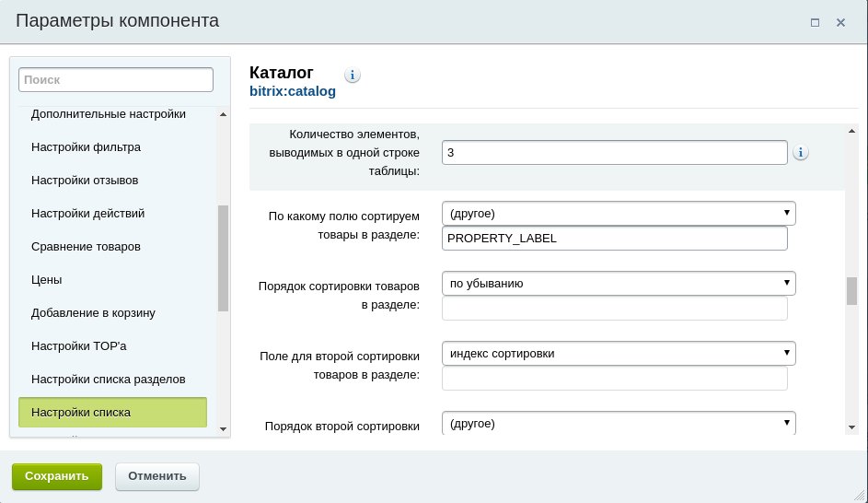This screenshot has height=503, width=868.
Task: Open 'Сравнение товаров' section
Action: point(86,247)
